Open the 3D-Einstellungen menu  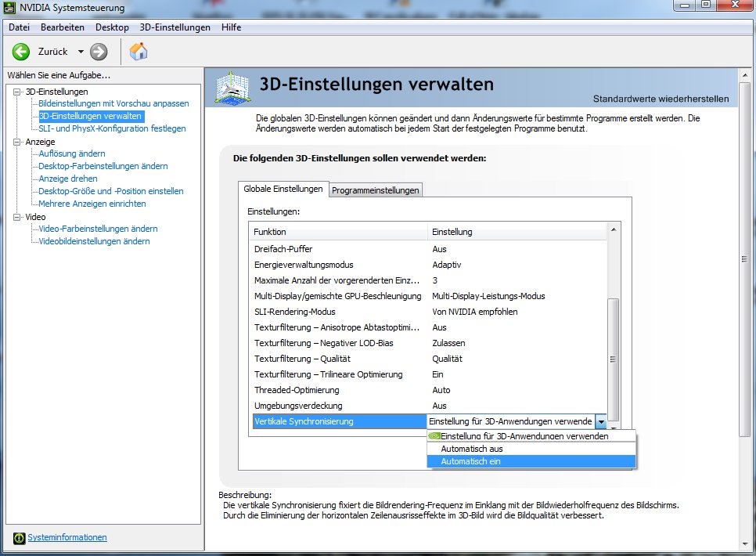(x=175, y=27)
